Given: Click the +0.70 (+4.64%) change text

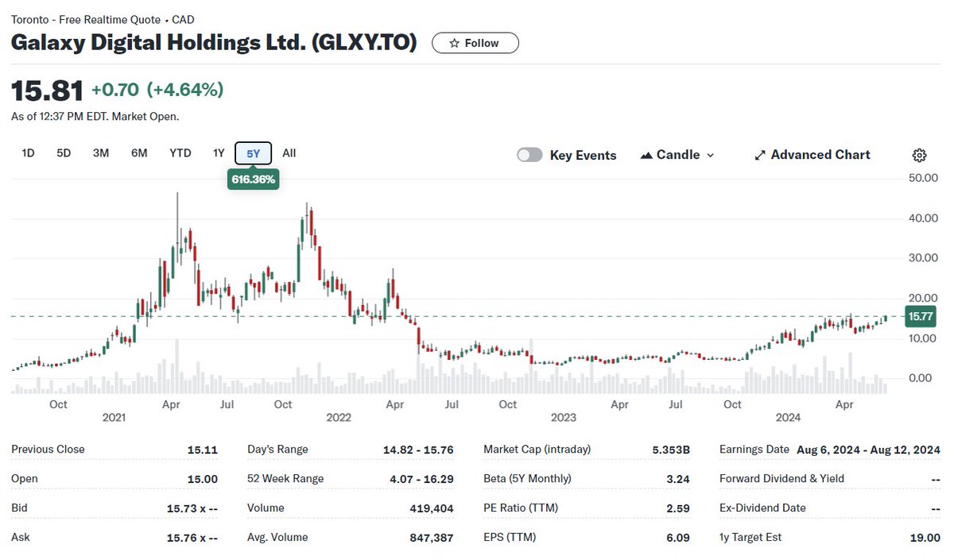Looking at the screenshot, I should point(157,90).
